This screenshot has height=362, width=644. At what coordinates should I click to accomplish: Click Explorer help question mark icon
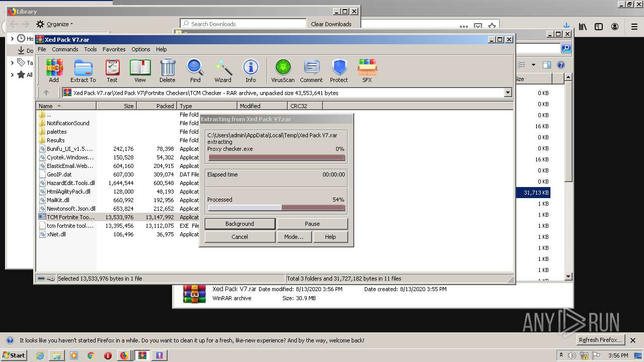click(x=561, y=65)
